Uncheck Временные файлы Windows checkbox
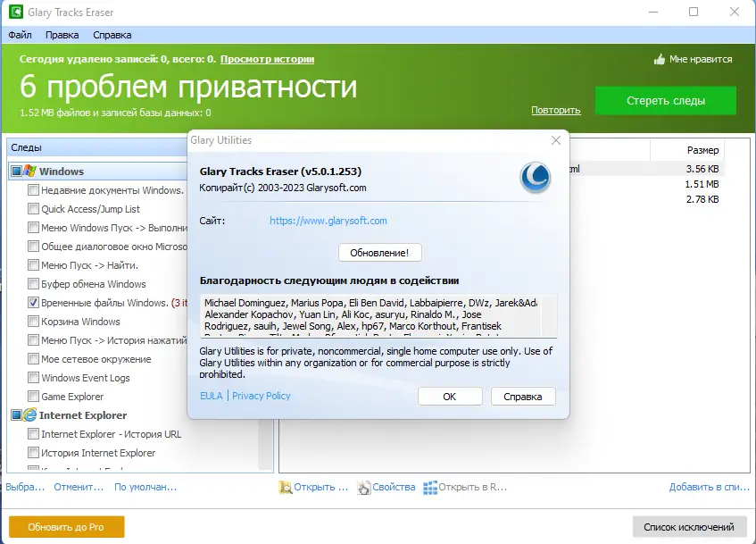The height and width of the screenshot is (544, 756). (x=33, y=303)
